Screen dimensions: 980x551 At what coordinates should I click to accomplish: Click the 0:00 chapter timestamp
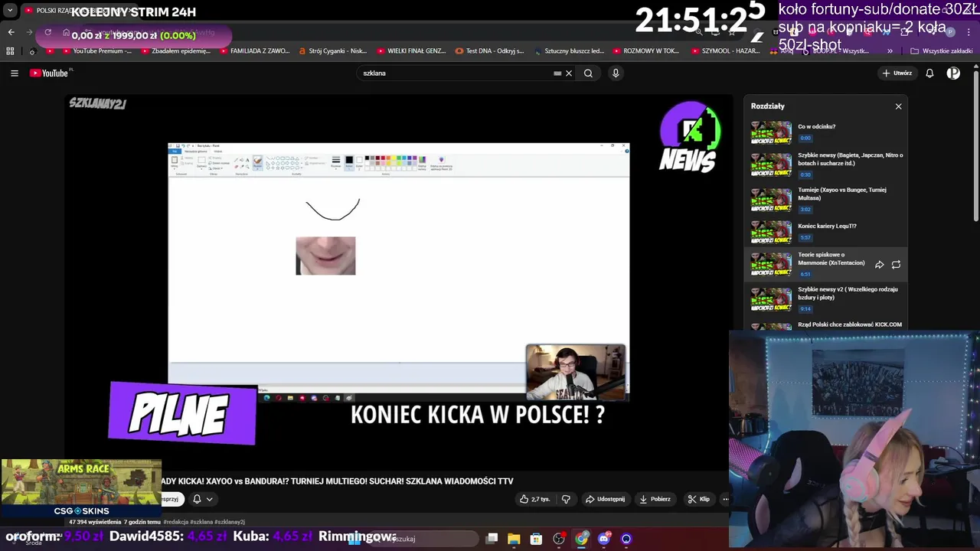click(x=805, y=138)
